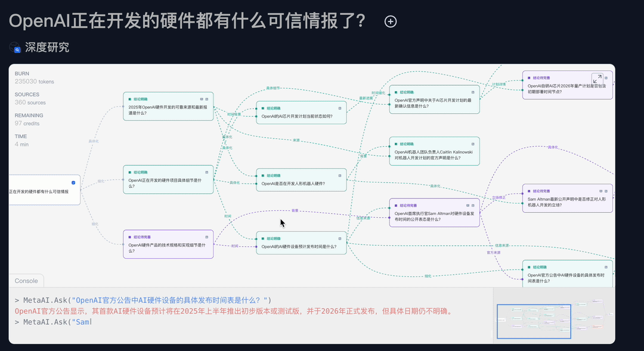Click the blue icon on the root question node
The image size is (644, 351).
pyautogui.click(x=73, y=183)
